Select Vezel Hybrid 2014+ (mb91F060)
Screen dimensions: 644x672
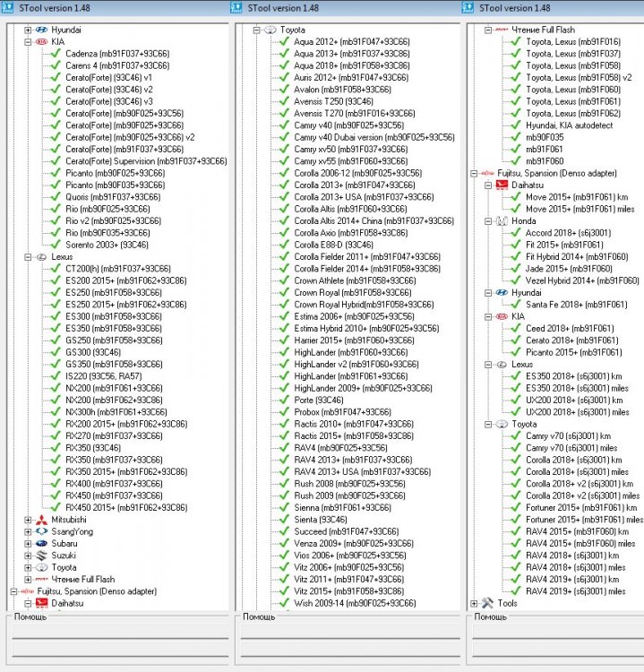[582, 280]
